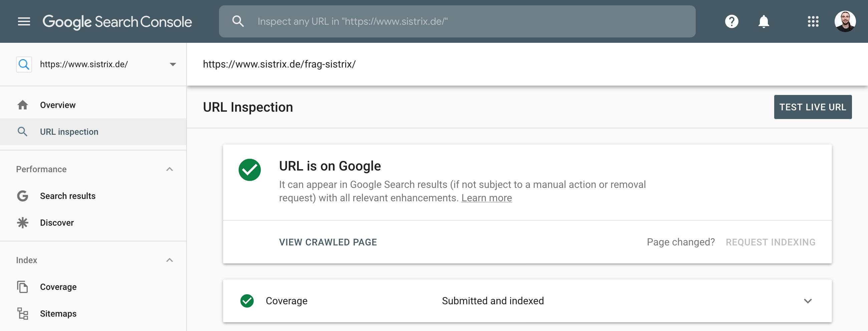Open the help question mark icon
Image resolution: width=868 pixels, height=331 pixels.
coord(731,22)
